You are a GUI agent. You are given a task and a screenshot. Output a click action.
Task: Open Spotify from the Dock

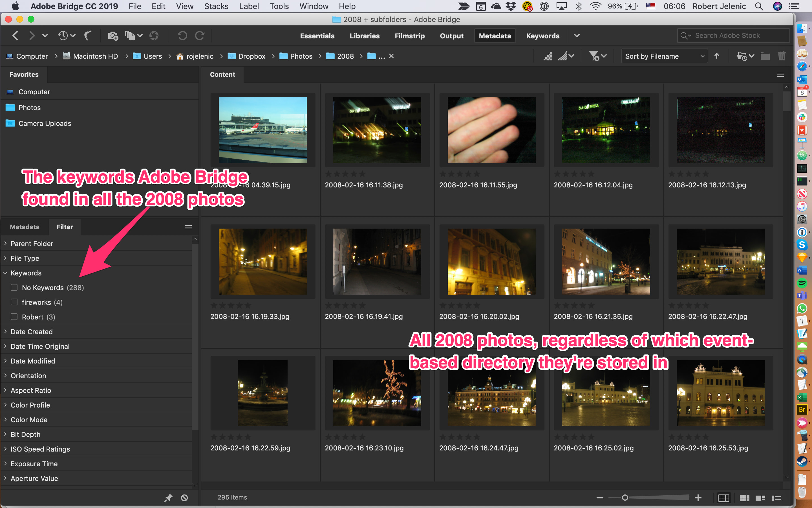tap(802, 283)
